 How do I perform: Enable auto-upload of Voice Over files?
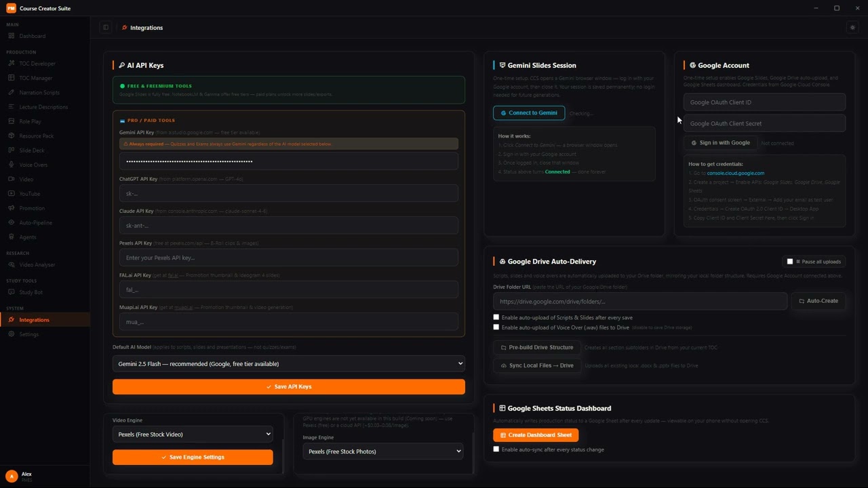click(x=496, y=327)
